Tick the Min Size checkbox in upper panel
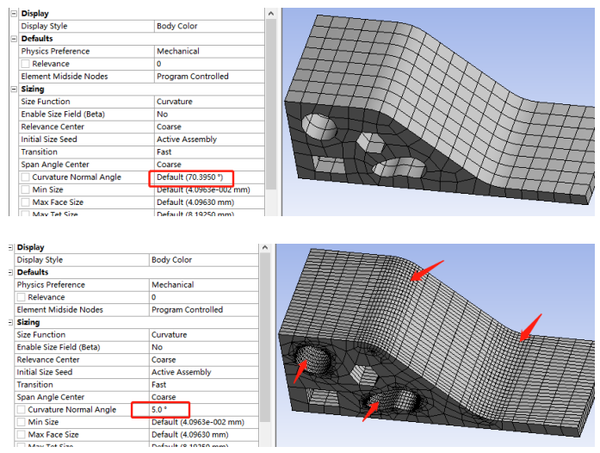This screenshot has width=600, height=453. point(25,190)
